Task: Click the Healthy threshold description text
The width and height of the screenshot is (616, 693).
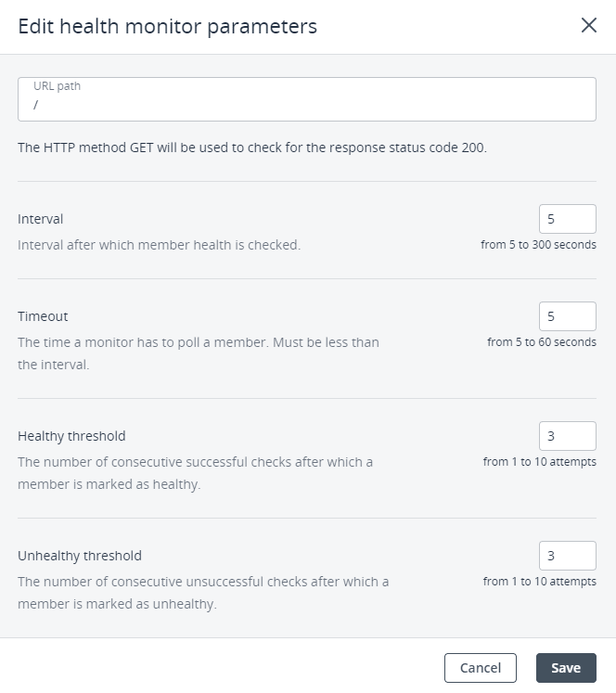Action: pyautogui.click(x=195, y=473)
